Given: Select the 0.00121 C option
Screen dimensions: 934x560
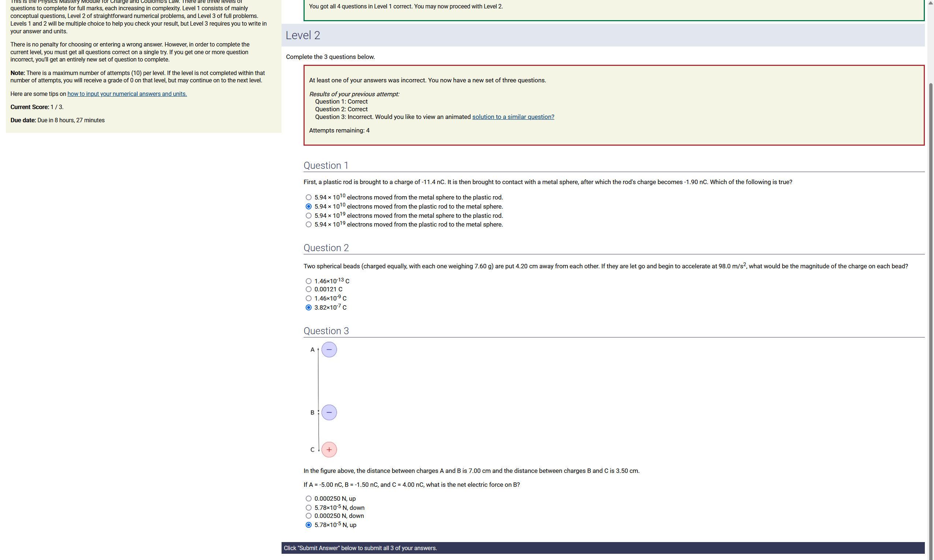Looking at the screenshot, I should click(x=308, y=290).
